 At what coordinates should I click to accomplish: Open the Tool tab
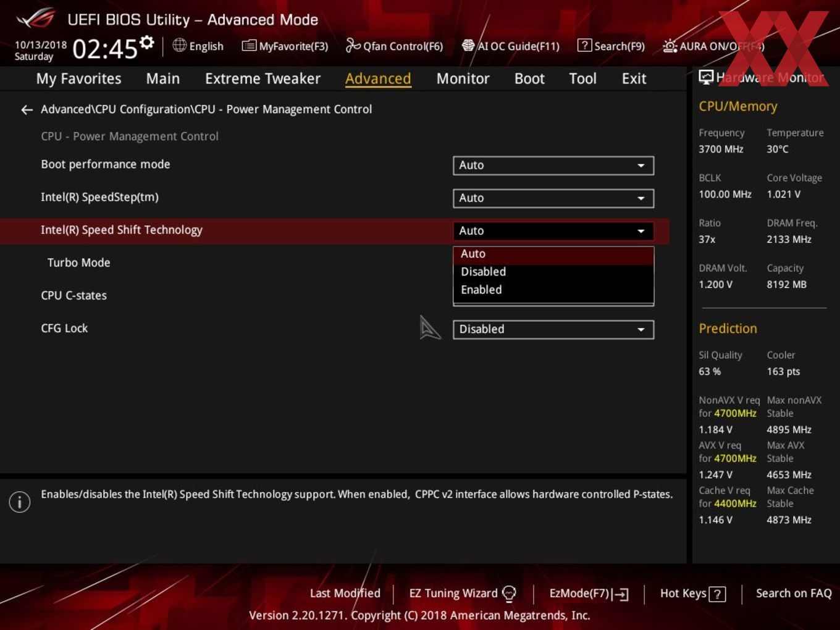pyautogui.click(x=582, y=78)
